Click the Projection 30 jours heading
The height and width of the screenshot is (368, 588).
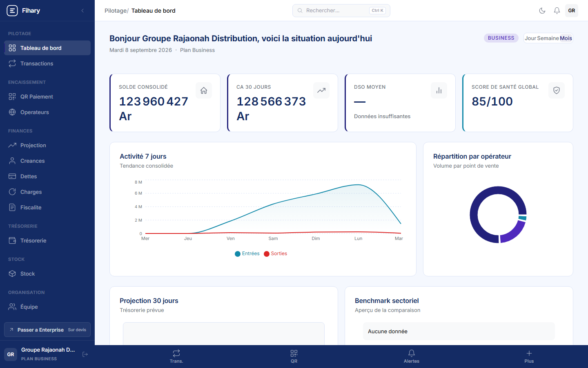click(149, 301)
